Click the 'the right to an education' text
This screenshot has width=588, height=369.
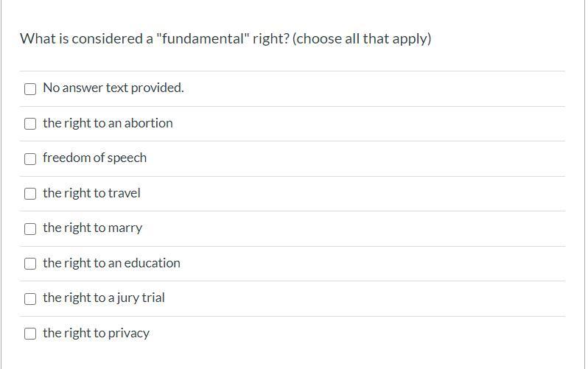click(111, 263)
